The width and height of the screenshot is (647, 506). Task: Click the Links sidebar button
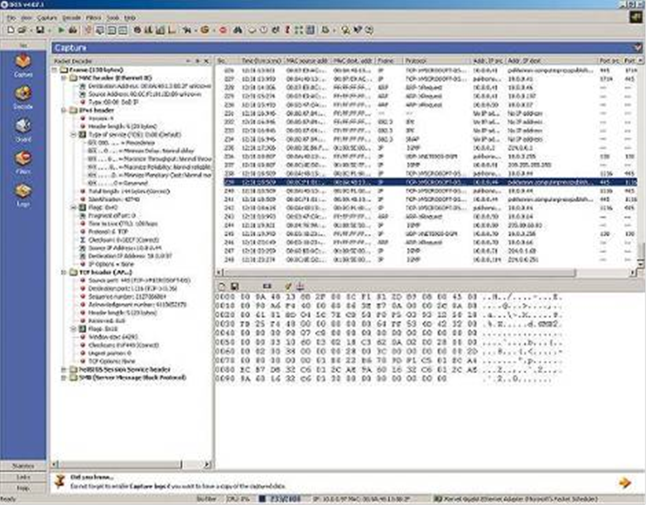23,477
